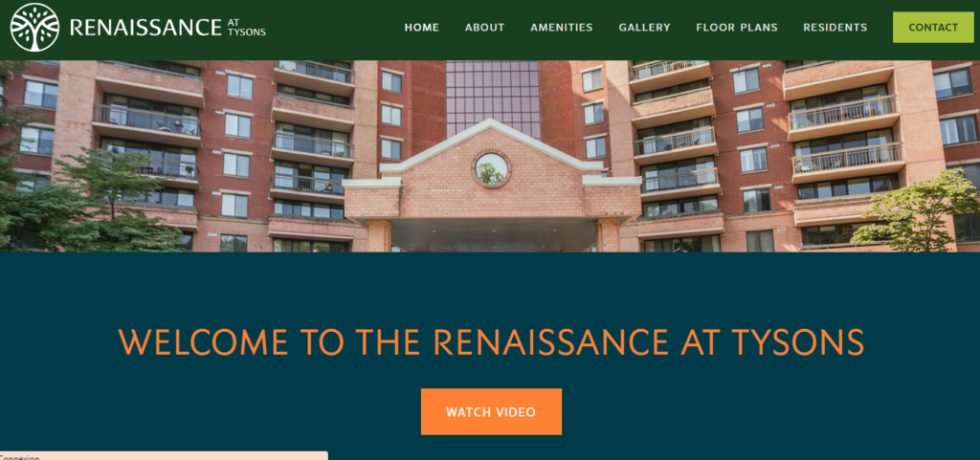Open the RENAISSANCE wordmark home link

[145, 28]
